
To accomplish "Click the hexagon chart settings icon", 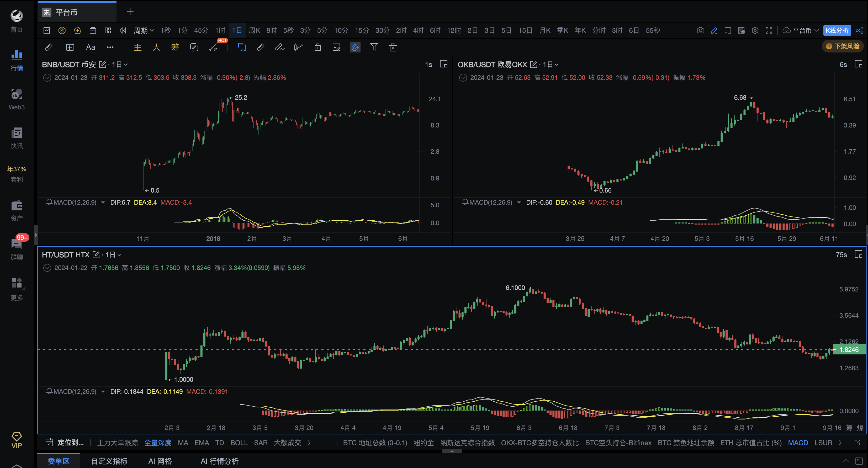I will click(x=755, y=30).
